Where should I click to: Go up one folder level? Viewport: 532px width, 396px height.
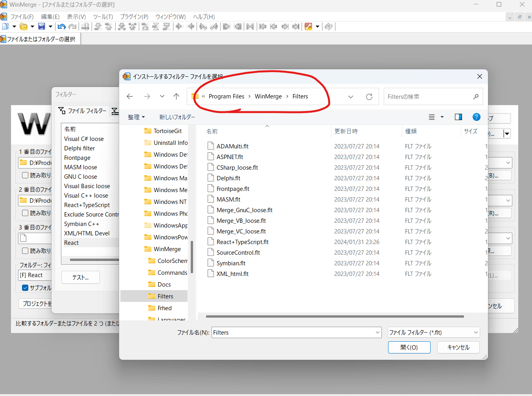point(177,96)
